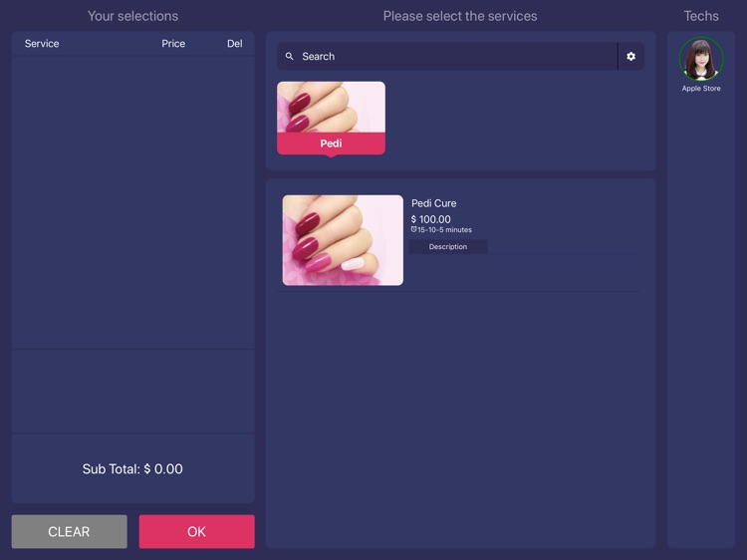Click the Apple Store tech name label

click(x=701, y=88)
